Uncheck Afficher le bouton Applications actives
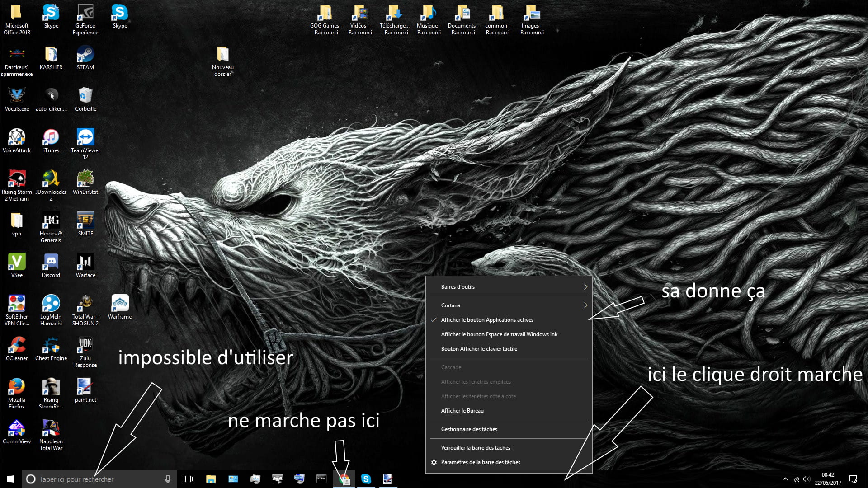The image size is (868, 488). click(x=509, y=320)
